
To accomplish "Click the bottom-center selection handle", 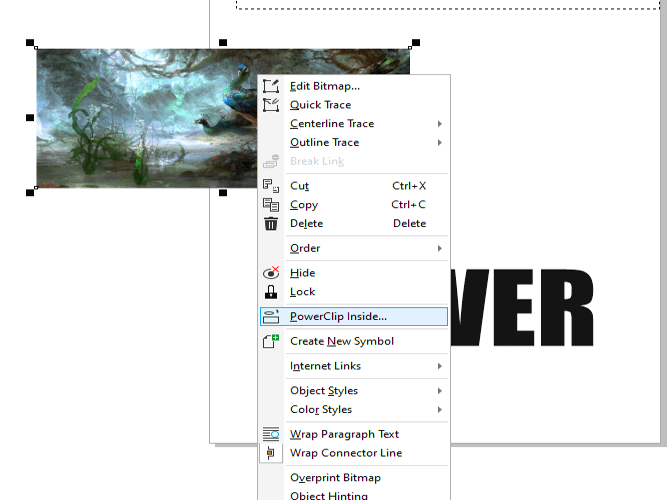I will pyautogui.click(x=223, y=193).
